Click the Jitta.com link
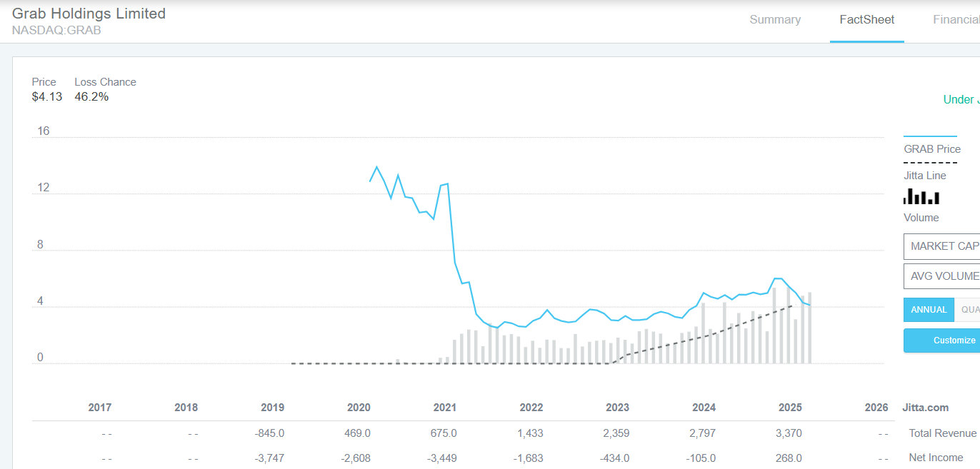The image size is (980, 469). (x=926, y=408)
